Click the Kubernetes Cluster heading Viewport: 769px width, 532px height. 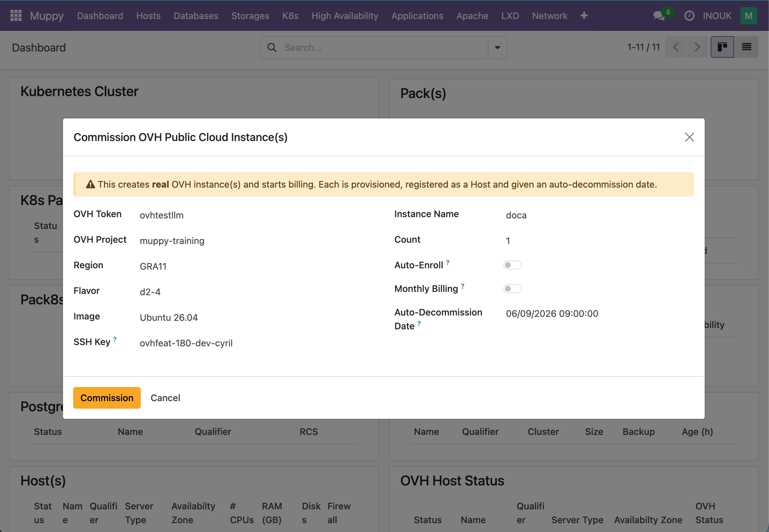coord(79,91)
